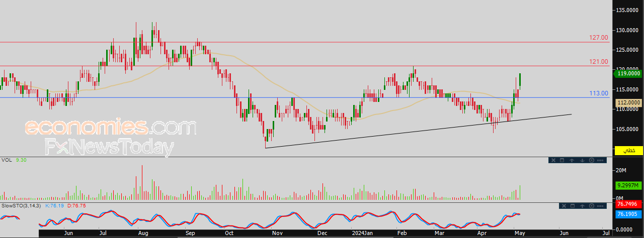Open SlowSTO indicator settings gear
The image size is (644, 238).
[x=592, y=206]
